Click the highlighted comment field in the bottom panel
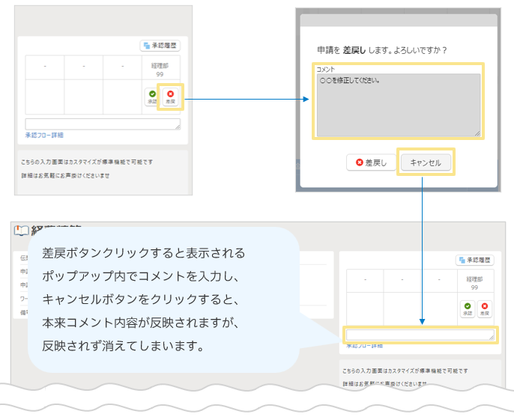Viewport: 514px width, 420px height. point(419,335)
